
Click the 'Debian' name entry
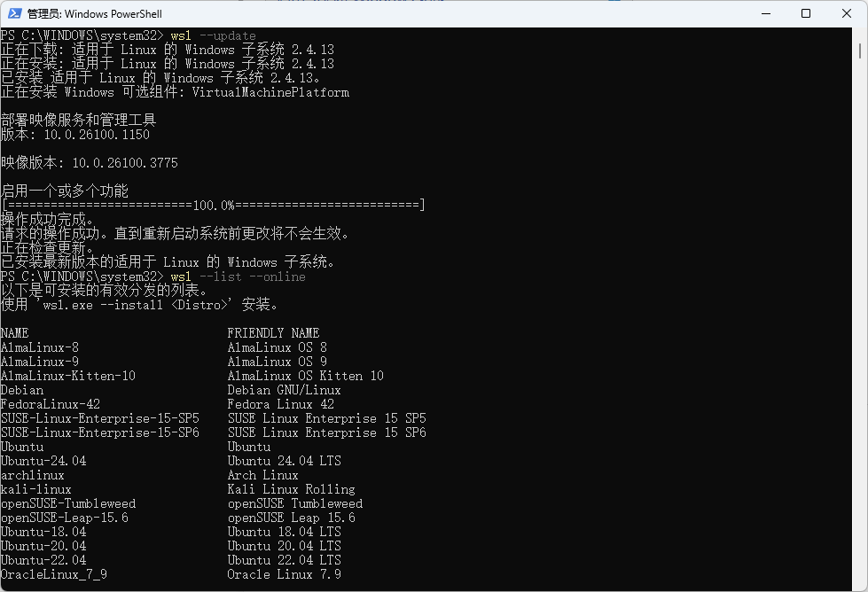[22, 390]
